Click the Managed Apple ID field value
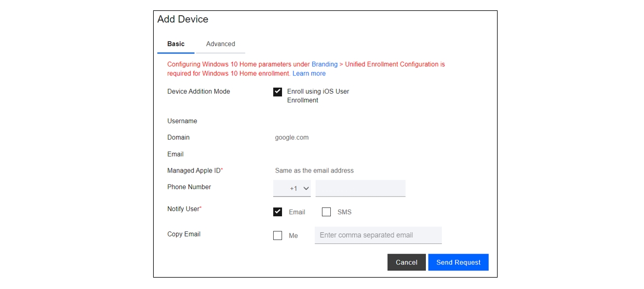644x289 pixels. click(314, 170)
